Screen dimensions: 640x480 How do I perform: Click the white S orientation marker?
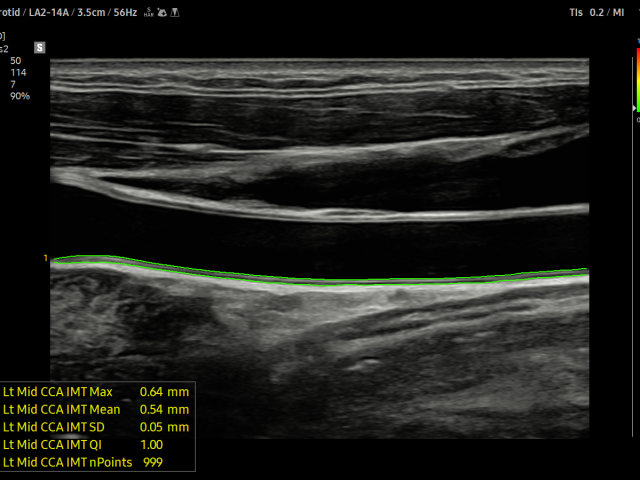pyautogui.click(x=40, y=47)
